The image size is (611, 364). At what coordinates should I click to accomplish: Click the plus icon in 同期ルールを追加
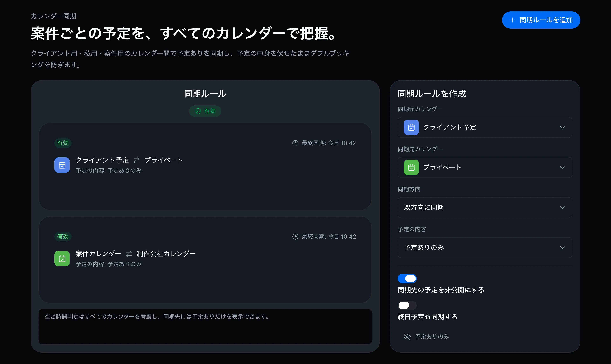512,20
